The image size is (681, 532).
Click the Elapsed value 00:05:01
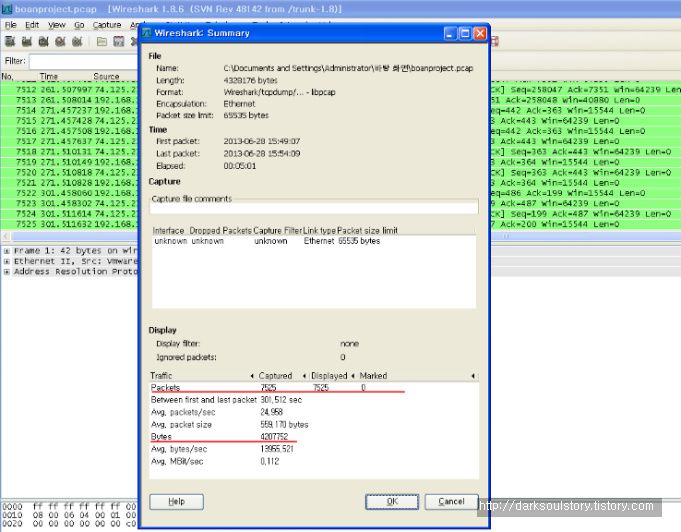240,166
